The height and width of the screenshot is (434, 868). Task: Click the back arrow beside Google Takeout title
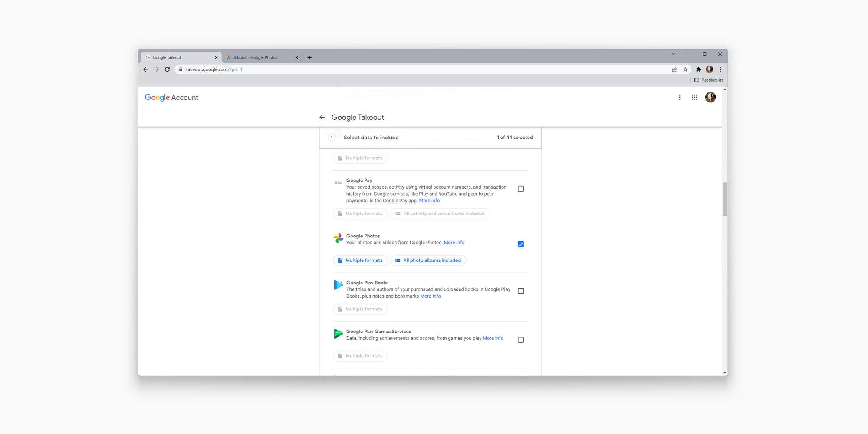[x=322, y=117]
